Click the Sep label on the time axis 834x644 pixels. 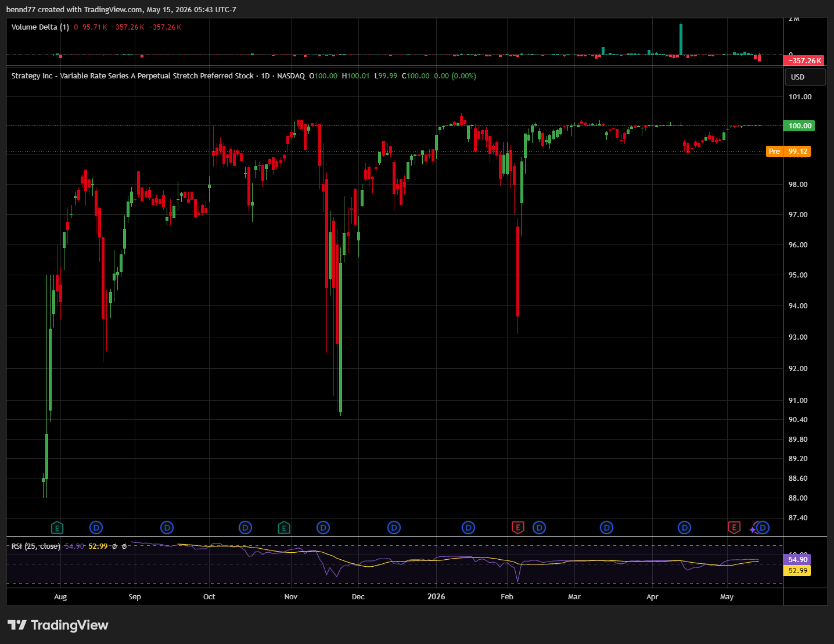135,597
